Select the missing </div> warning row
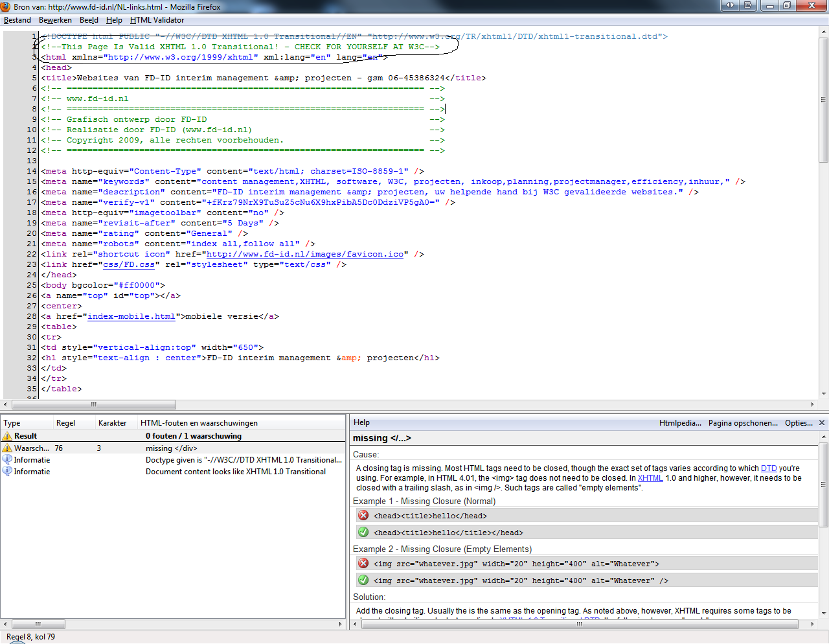The width and height of the screenshot is (829, 644). [x=172, y=448]
